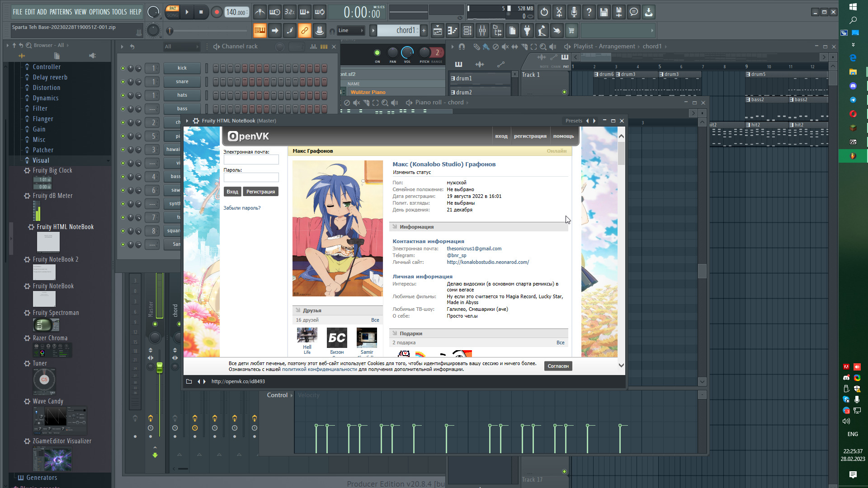Open the plugin database plug icon
This screenshot has height=488, width=868.
pyautogui.click(x=527, y=31)
